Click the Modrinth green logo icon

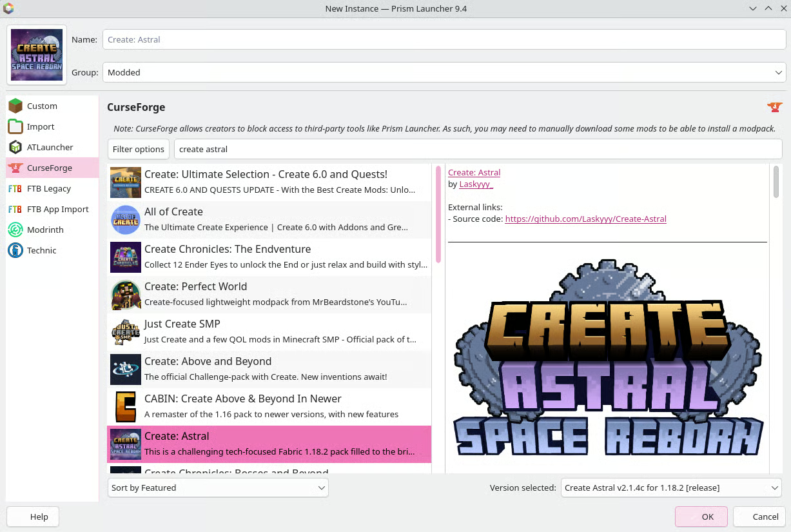click(15, 230)
